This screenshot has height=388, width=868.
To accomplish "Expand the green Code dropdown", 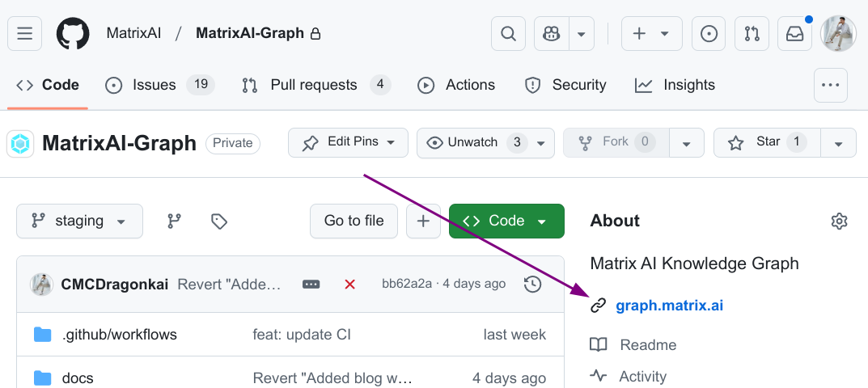I will (x=506, y=221).
